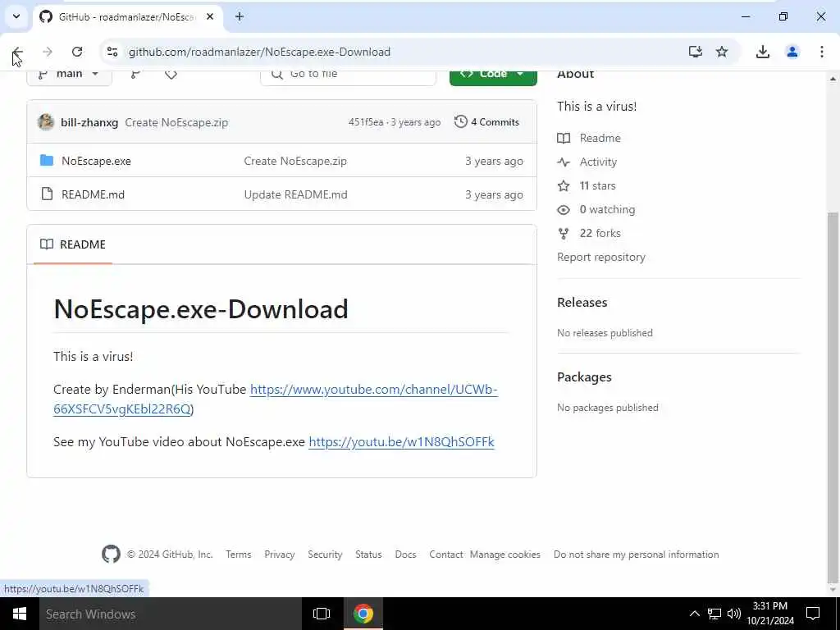
Task: Open the Packages heading link
Action: tap(584, 377)
